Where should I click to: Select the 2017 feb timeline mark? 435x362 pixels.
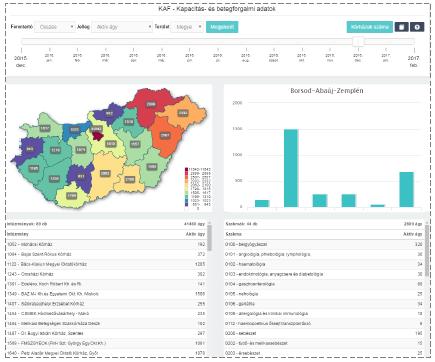(x=413, y=61)
